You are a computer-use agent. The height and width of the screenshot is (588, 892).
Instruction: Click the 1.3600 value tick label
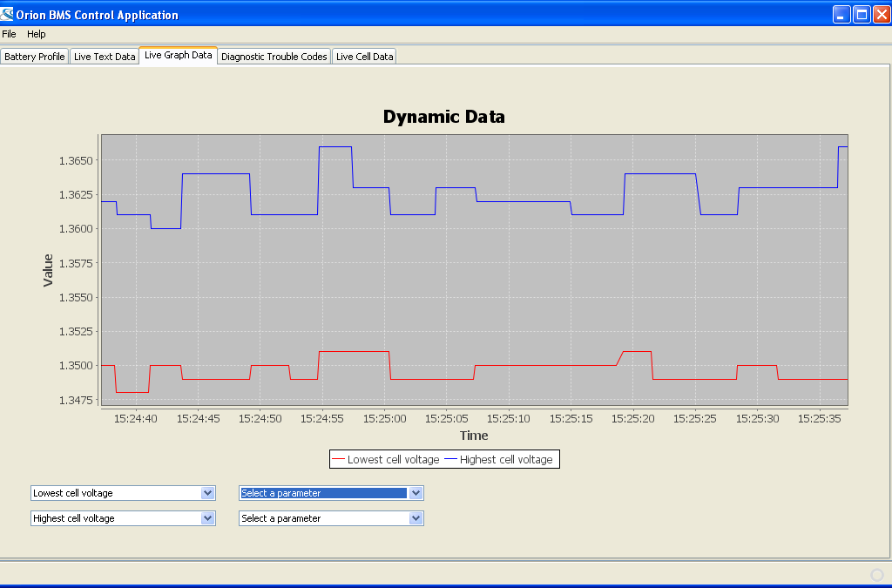[76, 229]
